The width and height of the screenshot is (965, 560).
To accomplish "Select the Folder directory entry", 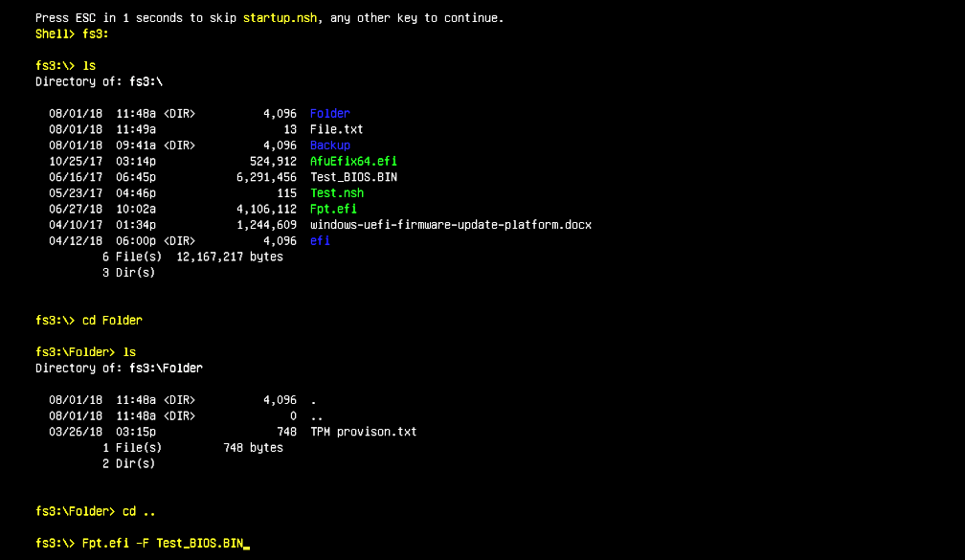I will coord(329,113).
